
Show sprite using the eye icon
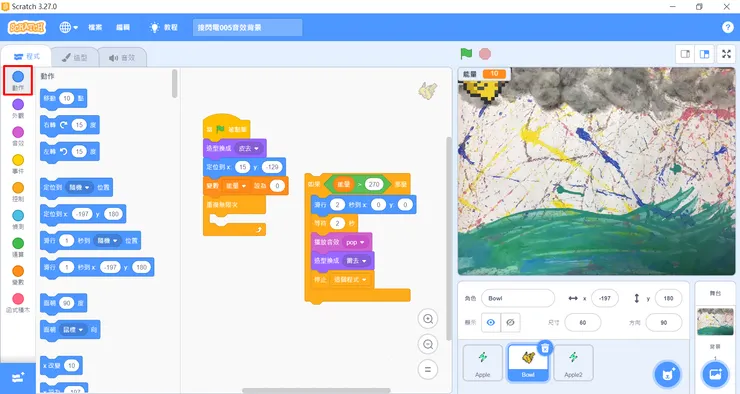(x=491, y=323)
